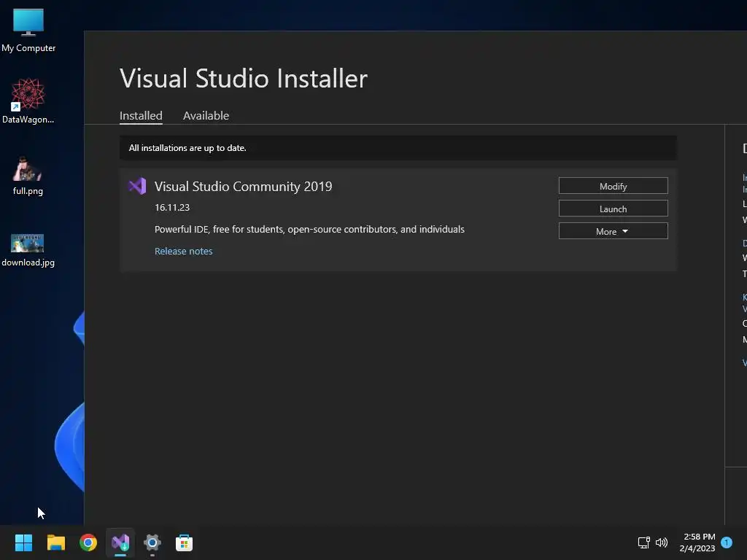Open Settings gear in the taskbar
This screenshot has height=560, width=747.
(x=152, y=542)
